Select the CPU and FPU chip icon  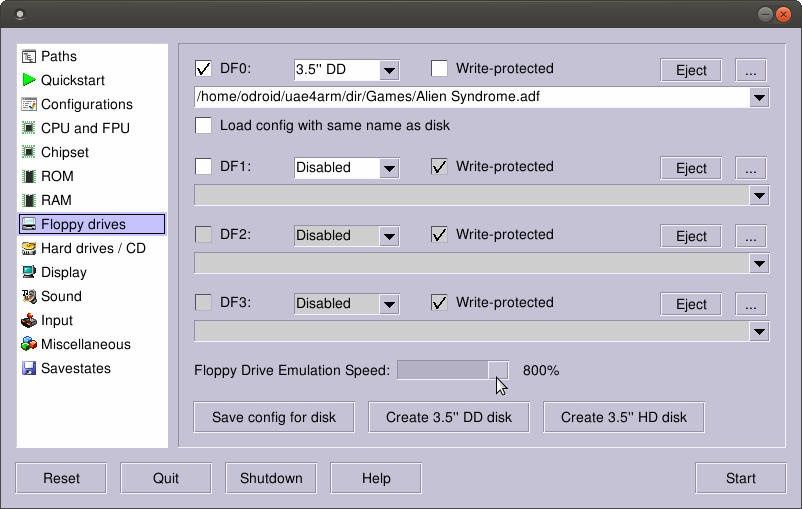click(29, 128)
